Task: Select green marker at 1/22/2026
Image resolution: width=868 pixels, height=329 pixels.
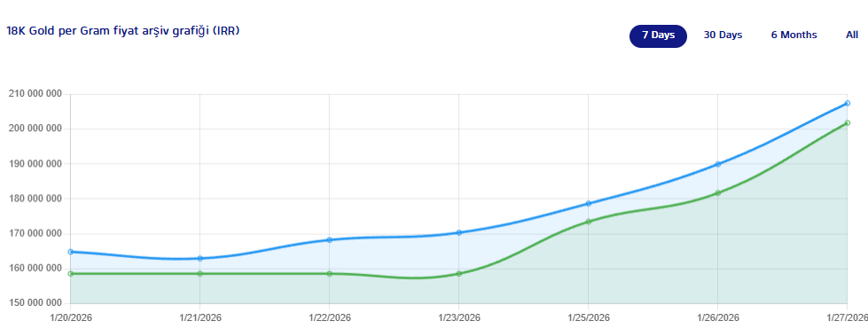Action: [x=329, y=274]
